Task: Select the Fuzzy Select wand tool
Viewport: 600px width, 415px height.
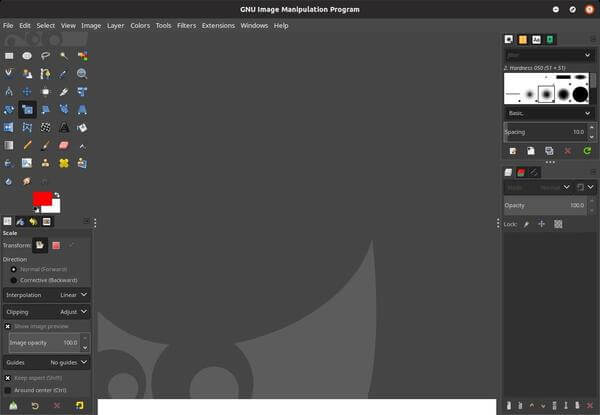Action: pyautogui.click(x=64, y=56)
